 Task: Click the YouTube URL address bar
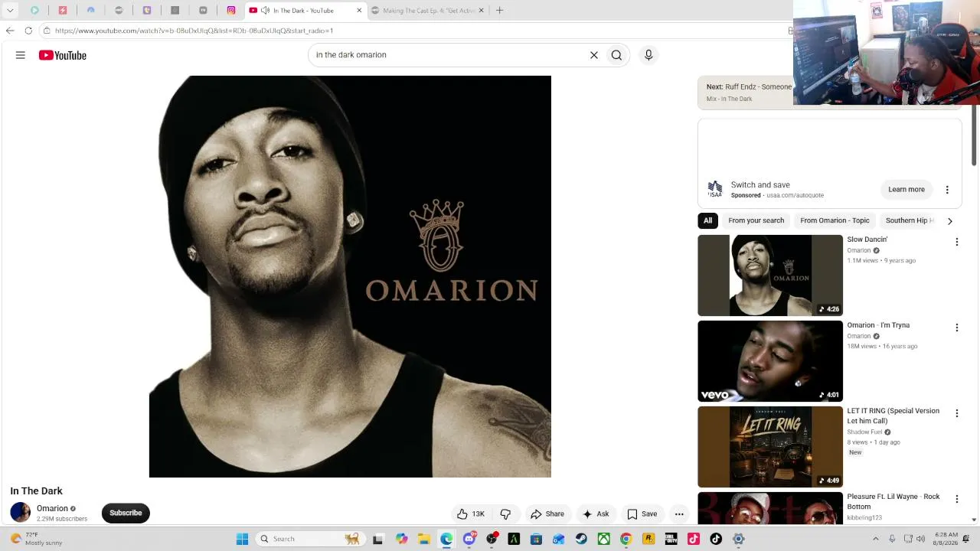(x=194, y=31)
